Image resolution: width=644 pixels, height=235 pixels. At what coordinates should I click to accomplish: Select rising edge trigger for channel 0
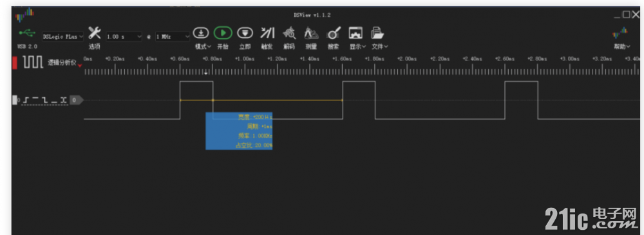(26, 100)
